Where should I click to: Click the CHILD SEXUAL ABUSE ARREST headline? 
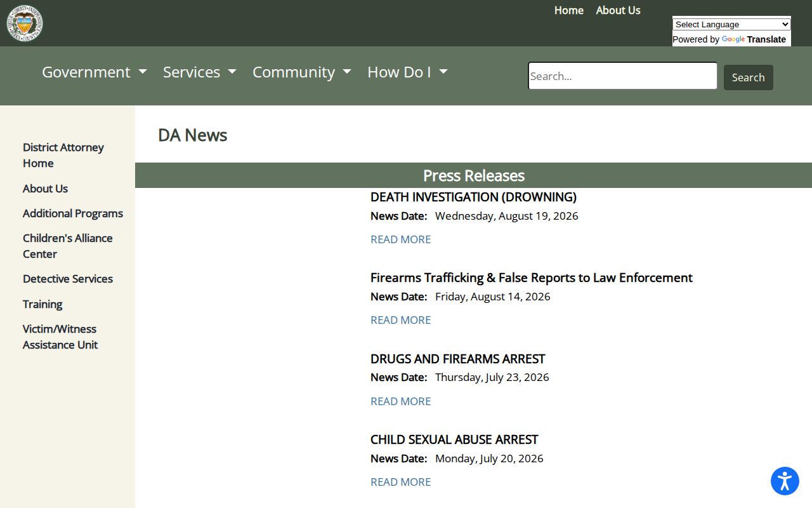coord(454,439)
